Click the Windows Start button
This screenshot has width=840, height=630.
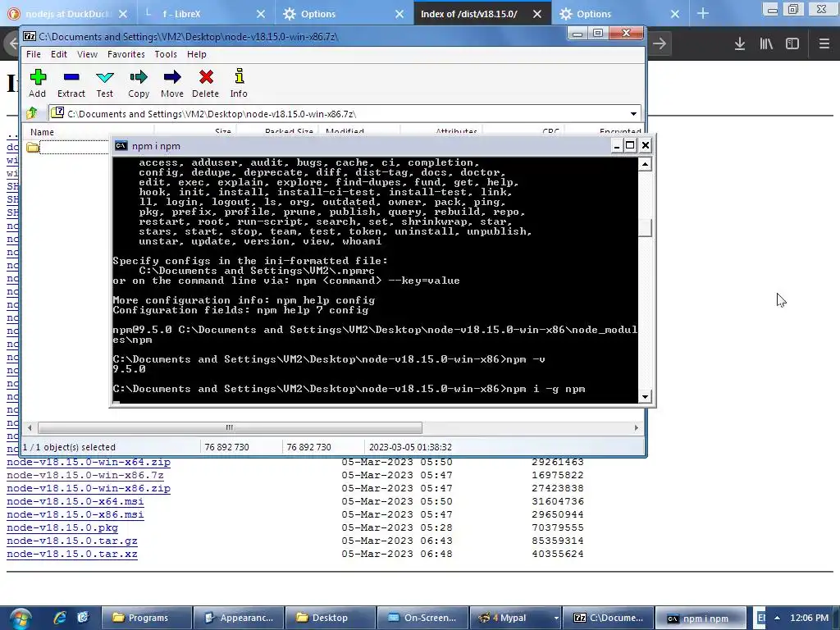tap(20, 619)
